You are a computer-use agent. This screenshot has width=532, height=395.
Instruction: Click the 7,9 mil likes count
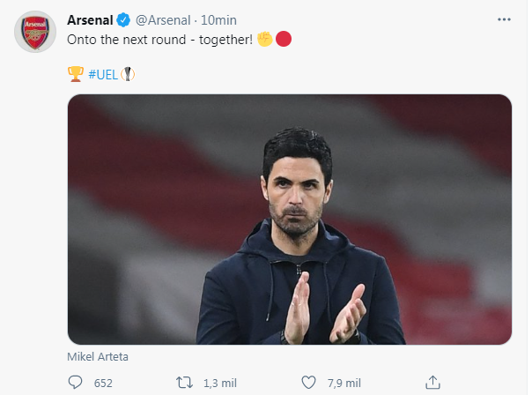tap(342, 384)
